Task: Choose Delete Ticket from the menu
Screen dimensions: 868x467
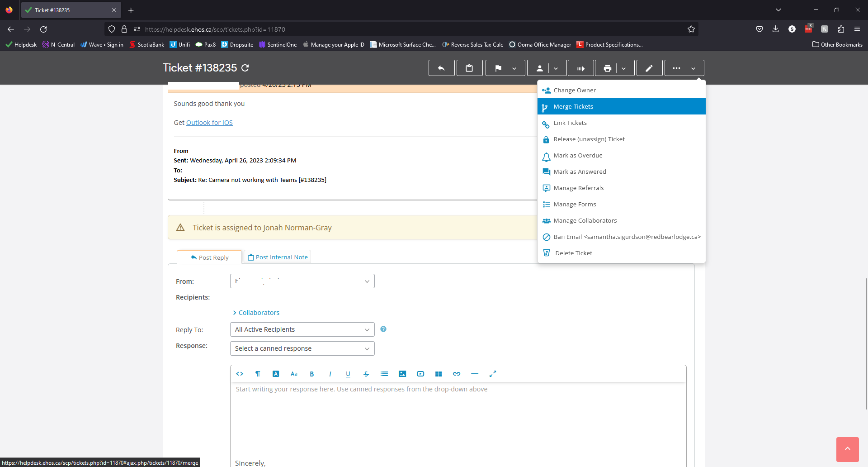Action: (573, 253)
